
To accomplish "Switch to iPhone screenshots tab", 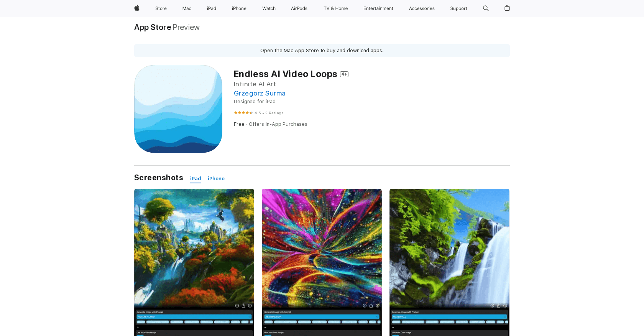I will pos(216,179).
